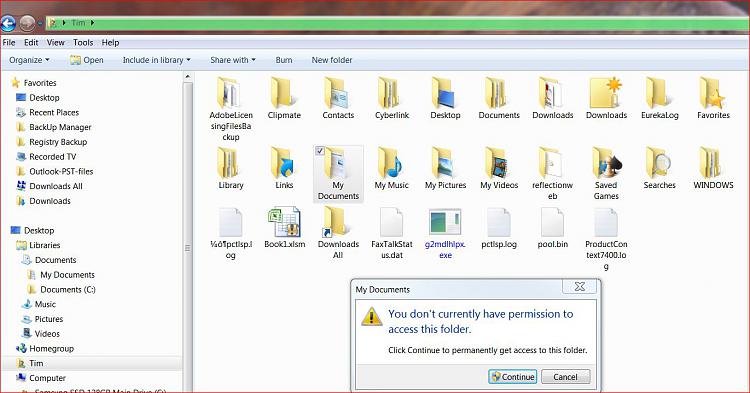Uncheck the My Documents folder checkbox
750x393 pixels.
pos(320,151)
